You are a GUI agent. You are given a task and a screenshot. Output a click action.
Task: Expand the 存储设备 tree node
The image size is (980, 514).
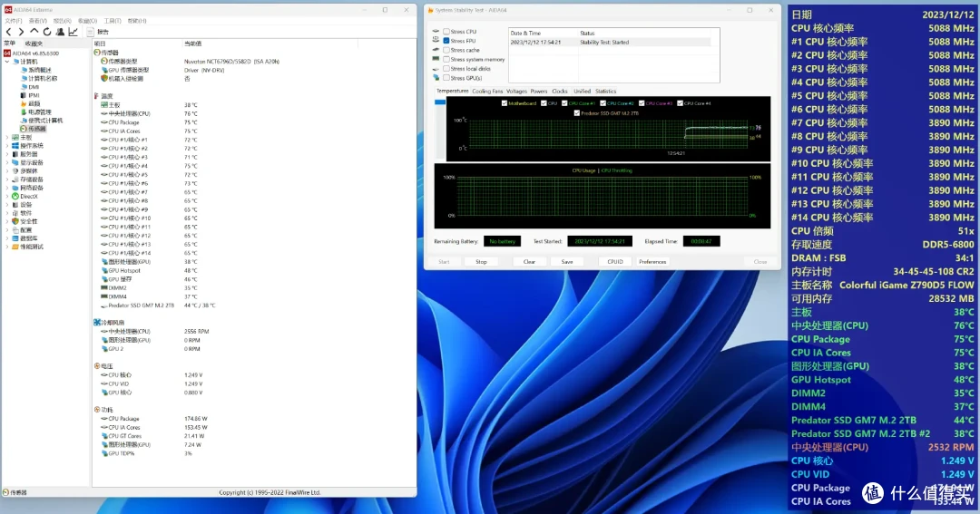point(7,179)
